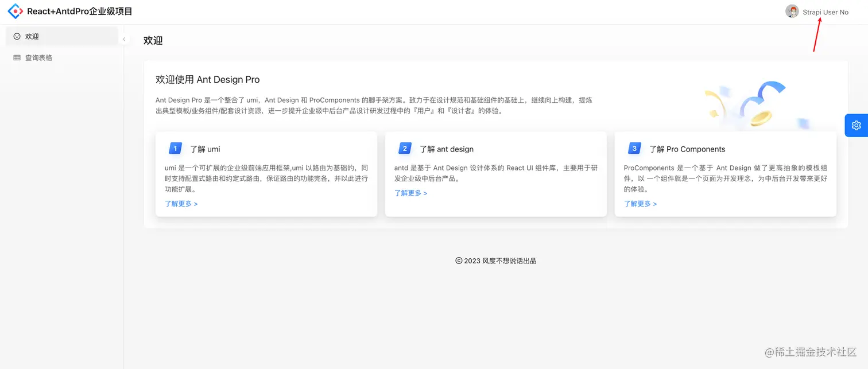Click the umi framework description paragraph

click(266, 178)
